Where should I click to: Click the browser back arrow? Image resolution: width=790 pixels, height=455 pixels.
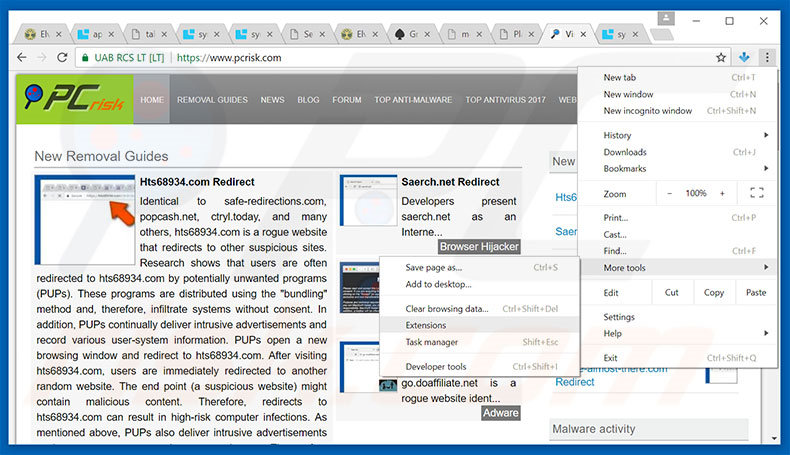(x=22, y=57)
